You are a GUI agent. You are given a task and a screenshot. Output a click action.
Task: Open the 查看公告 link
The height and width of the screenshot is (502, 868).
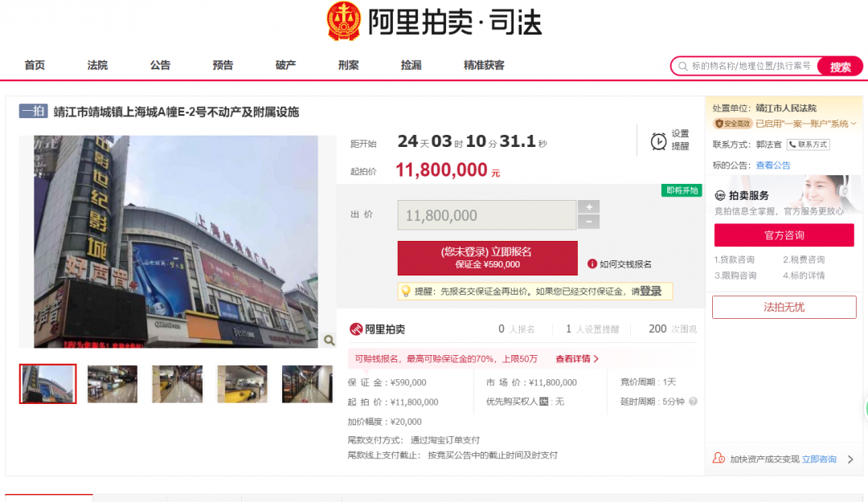(773, 165)
